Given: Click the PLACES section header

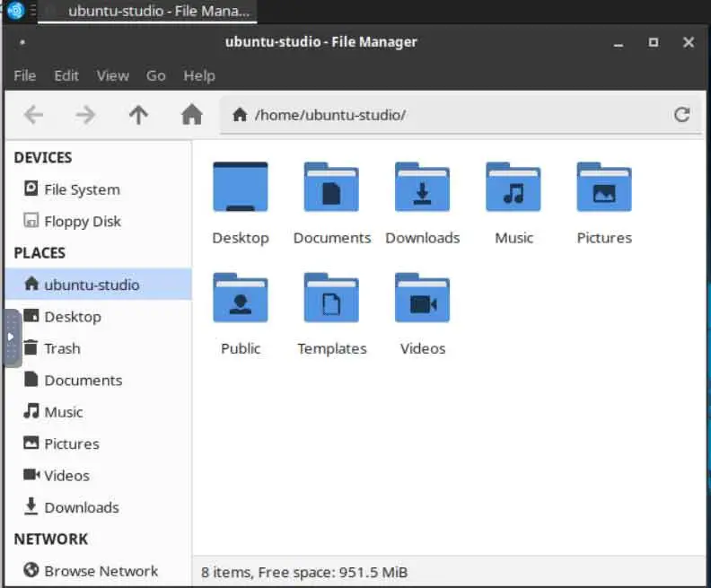Looking at the screenshot, I should point(39,252).
